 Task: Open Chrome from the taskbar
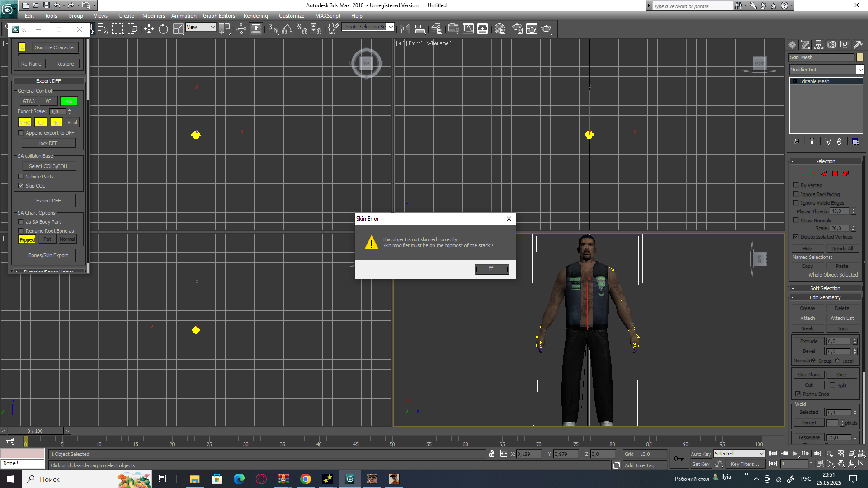(x=306, y=479)
